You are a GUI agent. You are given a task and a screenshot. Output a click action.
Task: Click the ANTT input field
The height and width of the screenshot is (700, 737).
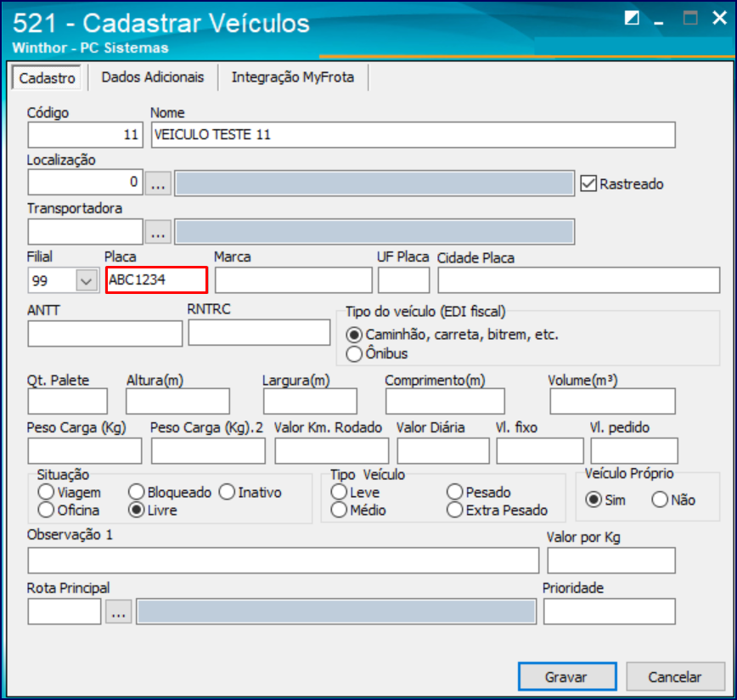point(104,334)
